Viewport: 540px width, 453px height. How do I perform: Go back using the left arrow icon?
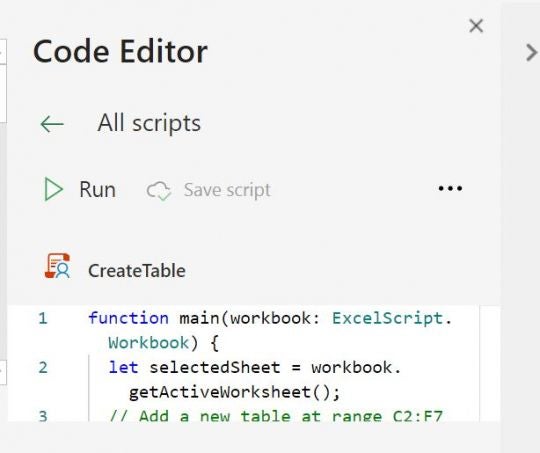pyautogui.click(x=52, y=124)
